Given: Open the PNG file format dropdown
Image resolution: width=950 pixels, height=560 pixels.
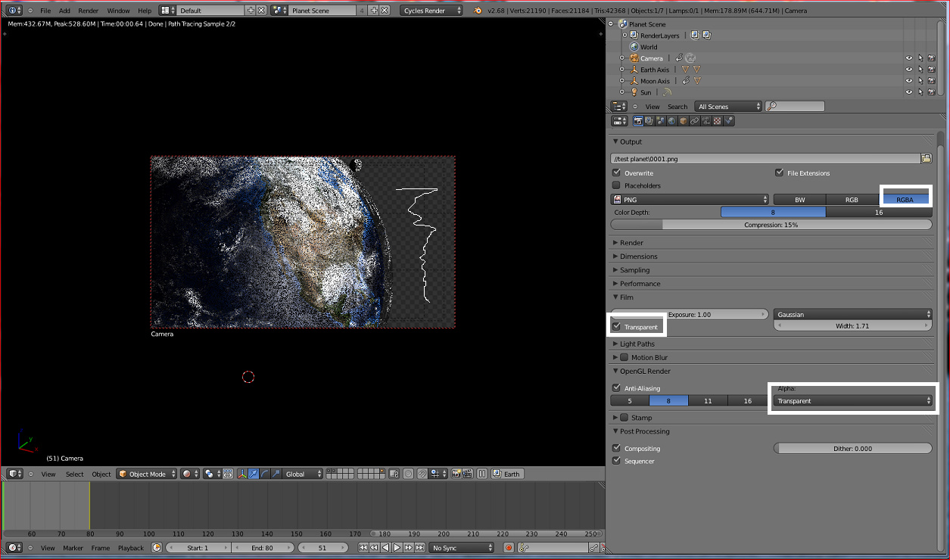Looking at the screenshot, I should [690, 200].
